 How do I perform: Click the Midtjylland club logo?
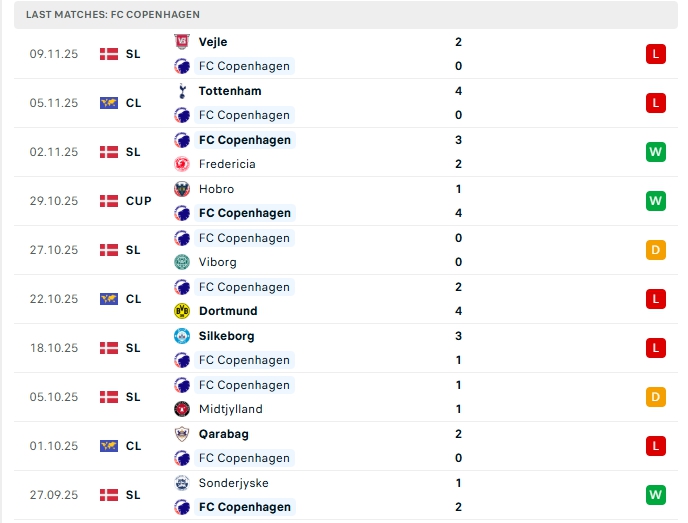point(182,409)
